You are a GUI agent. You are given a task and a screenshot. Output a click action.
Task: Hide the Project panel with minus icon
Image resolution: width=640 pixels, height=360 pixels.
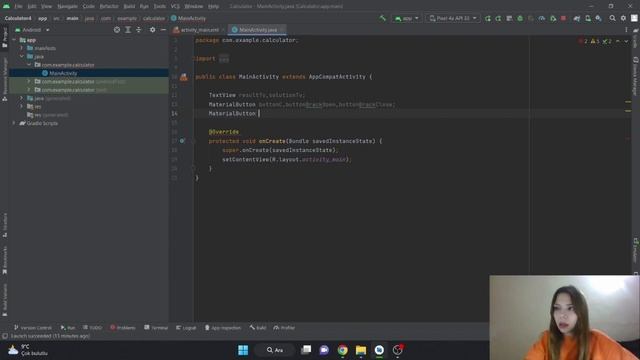163,30
